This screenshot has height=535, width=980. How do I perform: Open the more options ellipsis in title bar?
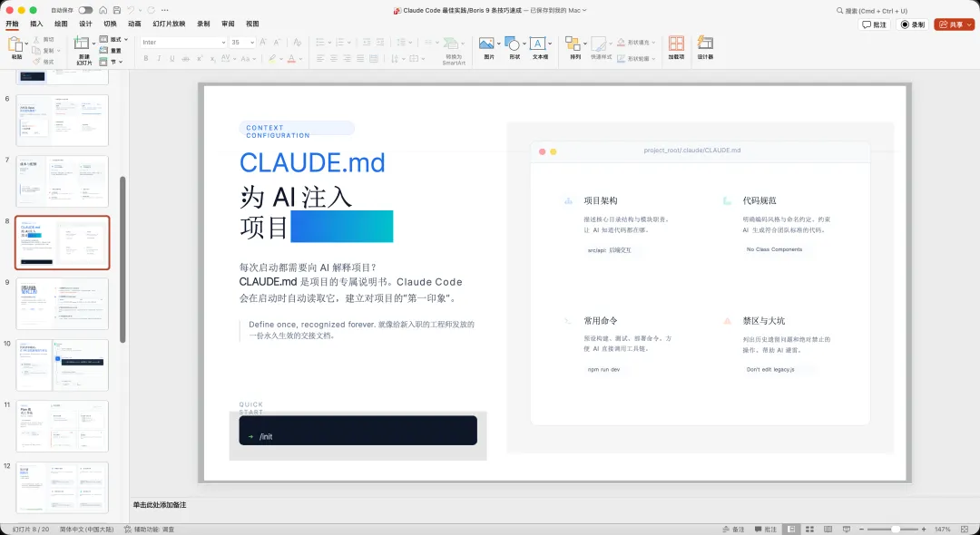[x=165, y=10]
